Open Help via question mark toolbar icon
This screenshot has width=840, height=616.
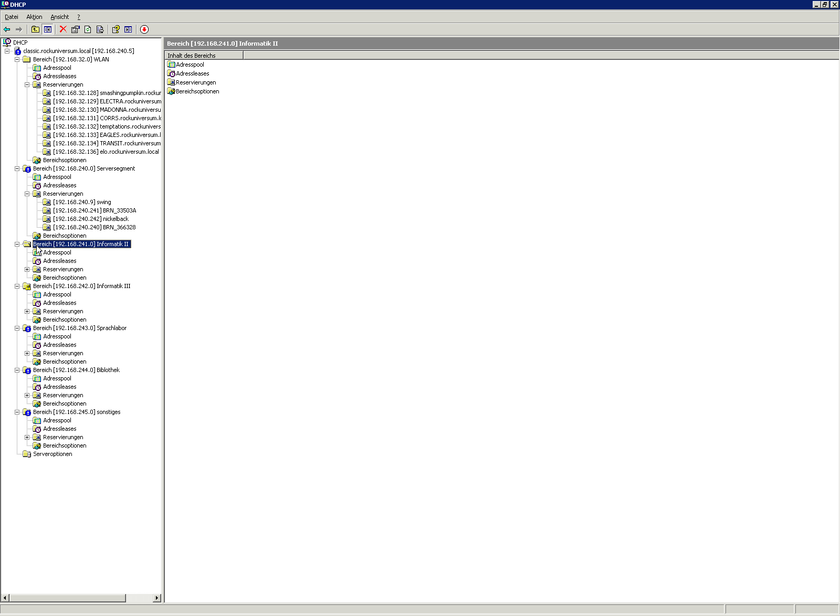click(x=115, y=29)
